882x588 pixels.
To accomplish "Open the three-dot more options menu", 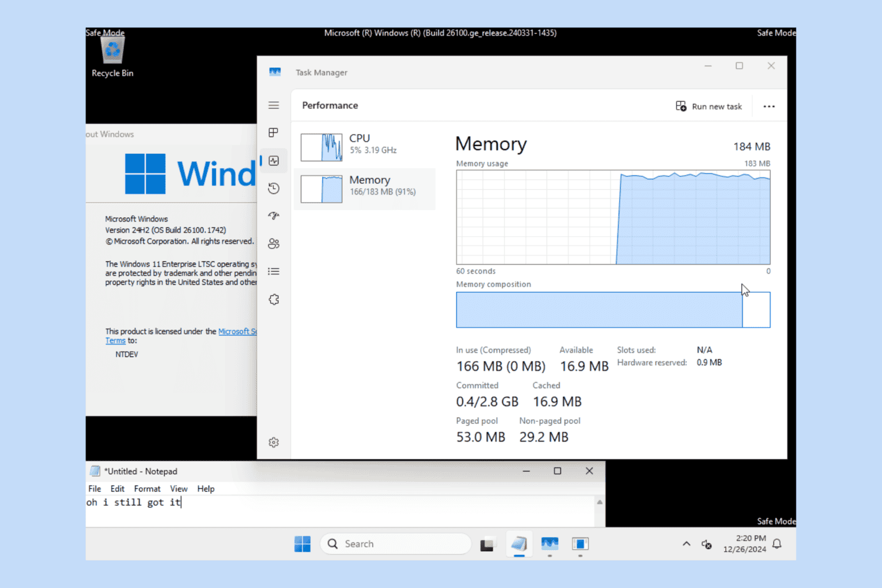I will pyautogui.click(x=769, y=106).
